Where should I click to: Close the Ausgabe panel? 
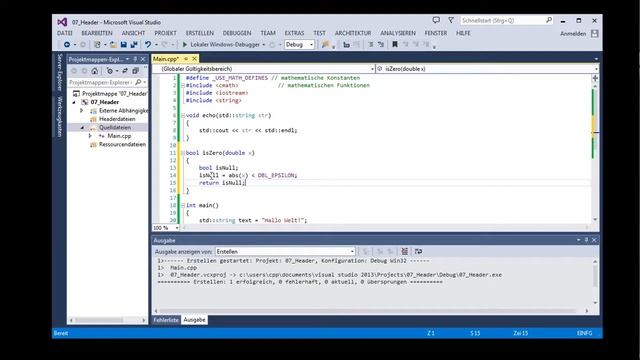(x=594, y=240)
